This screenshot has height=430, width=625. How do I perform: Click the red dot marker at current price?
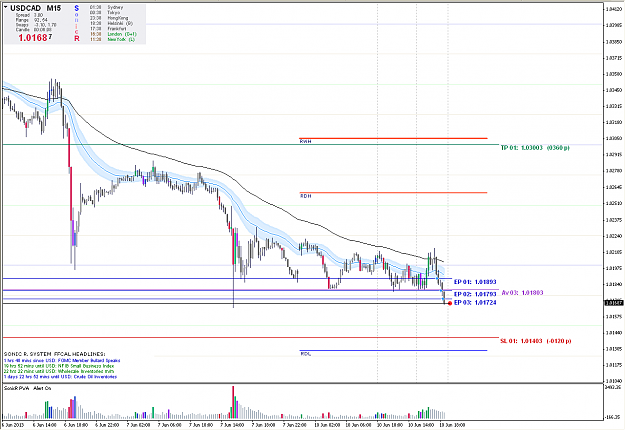point(450,303)
